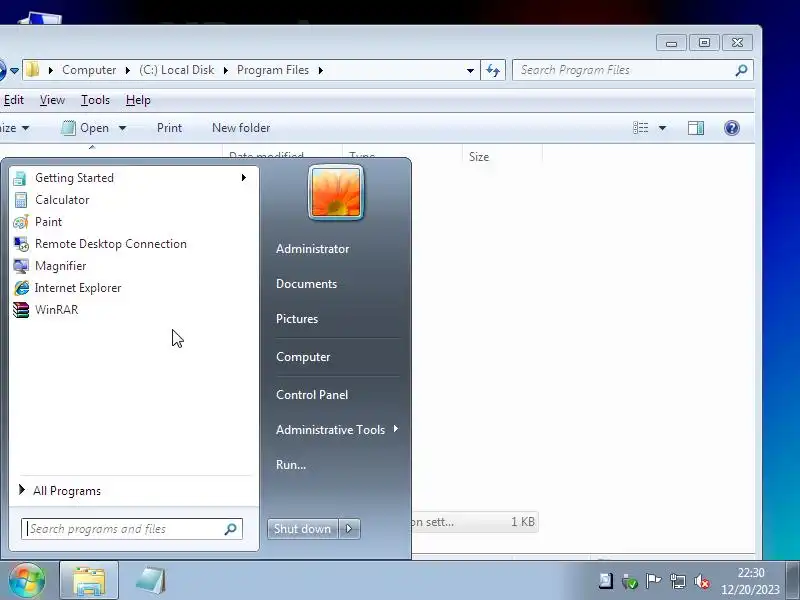Open the Tools menu in Explorer

(95, 99)
